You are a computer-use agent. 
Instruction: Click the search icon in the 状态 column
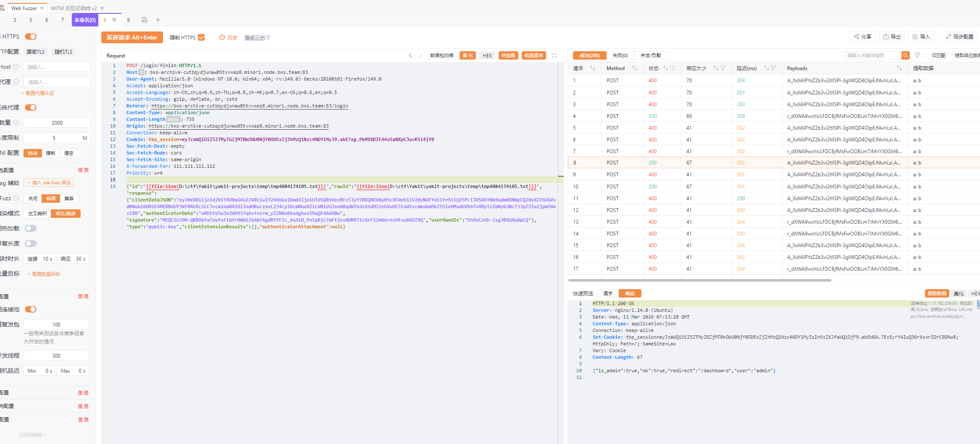point(673,68)
